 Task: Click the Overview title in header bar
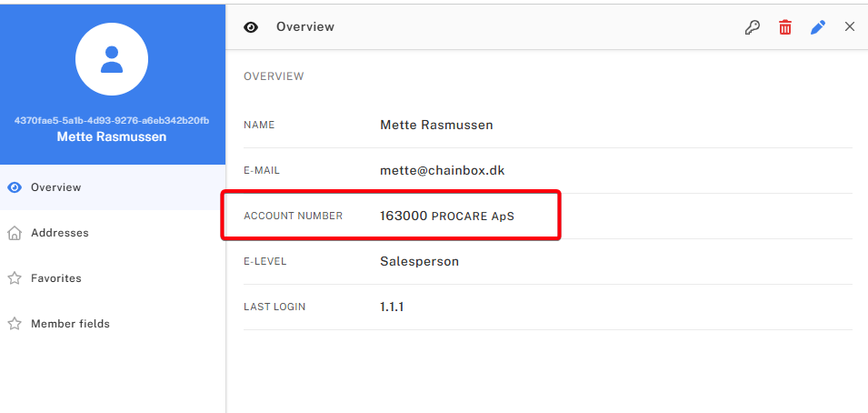(305, 26)
